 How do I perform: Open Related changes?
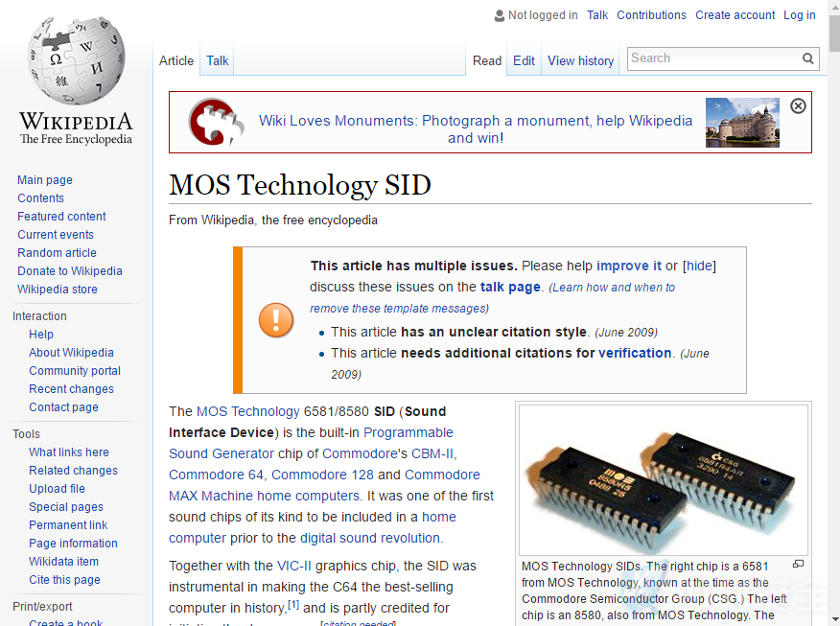(x=74, y=470)
